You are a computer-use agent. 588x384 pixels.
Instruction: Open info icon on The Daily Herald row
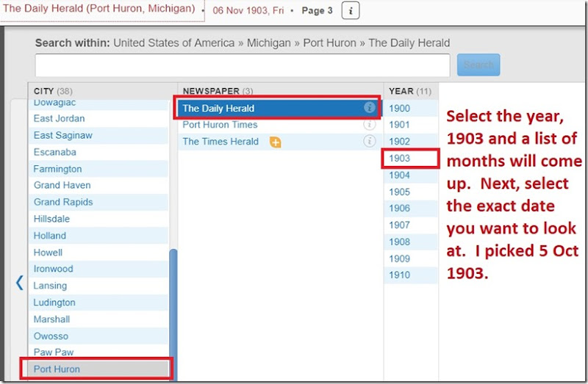370,108
